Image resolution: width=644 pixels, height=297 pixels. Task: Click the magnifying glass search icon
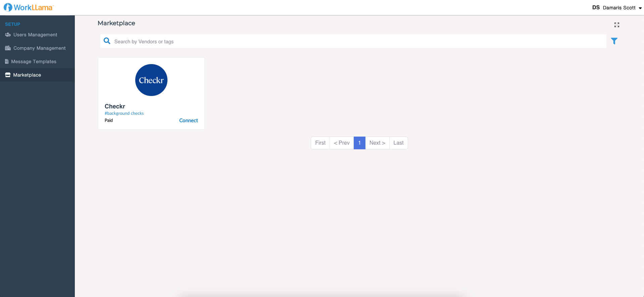pos(107,41)
